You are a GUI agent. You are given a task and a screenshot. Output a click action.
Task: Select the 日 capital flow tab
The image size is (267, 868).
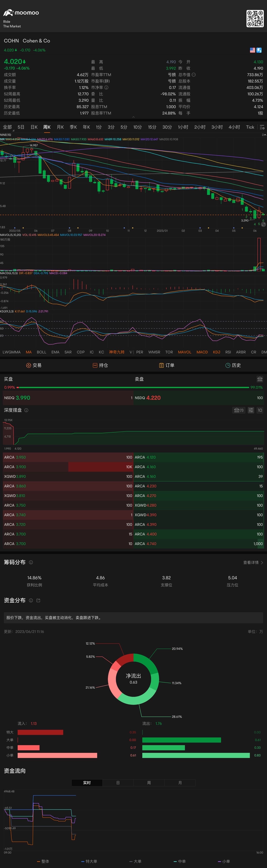118,783
